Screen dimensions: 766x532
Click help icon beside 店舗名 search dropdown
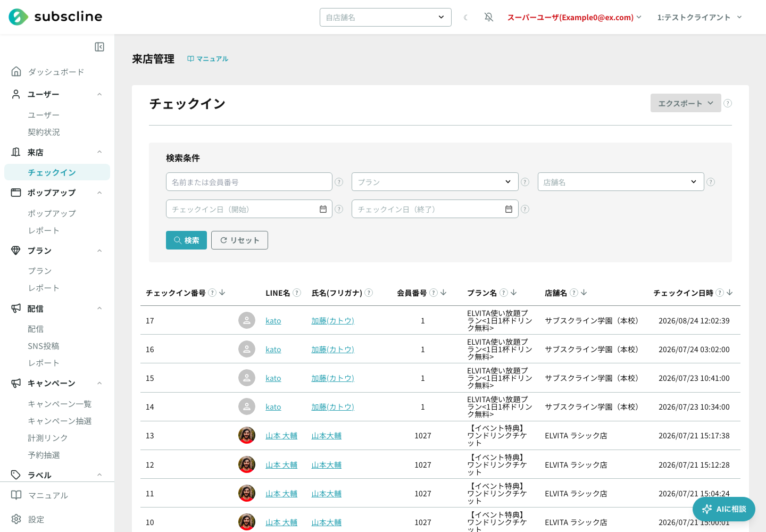pos(711,182)
